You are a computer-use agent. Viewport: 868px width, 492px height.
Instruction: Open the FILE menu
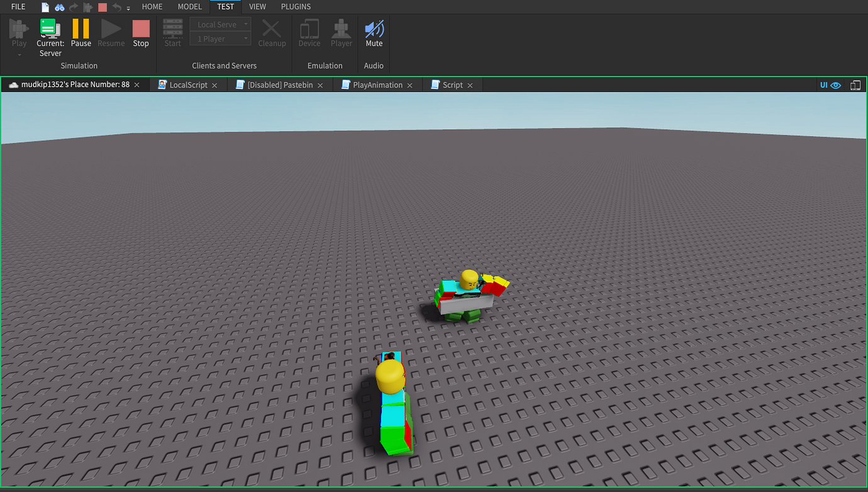click(x=18, y=7)
